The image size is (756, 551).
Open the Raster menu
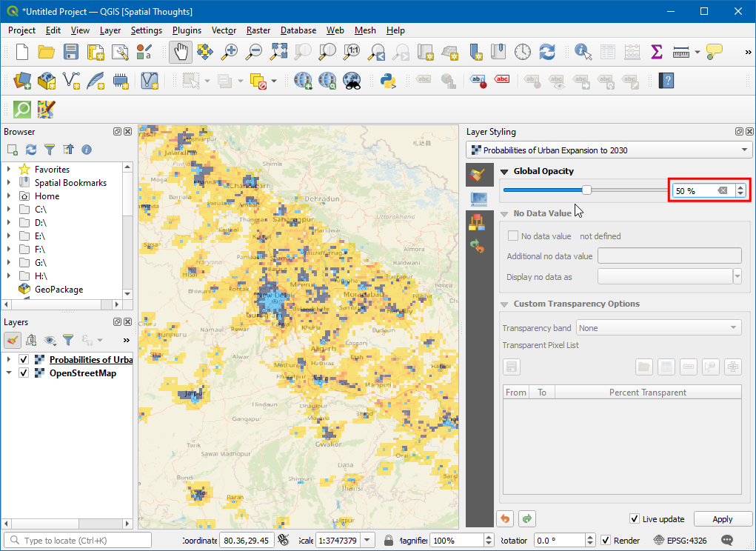[x=258, y=30]
